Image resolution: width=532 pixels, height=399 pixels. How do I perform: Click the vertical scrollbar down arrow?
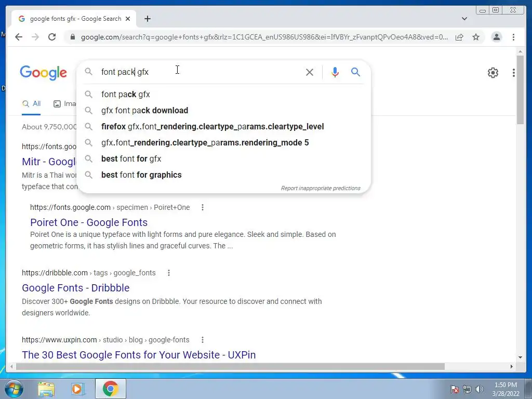coord(520,357)
